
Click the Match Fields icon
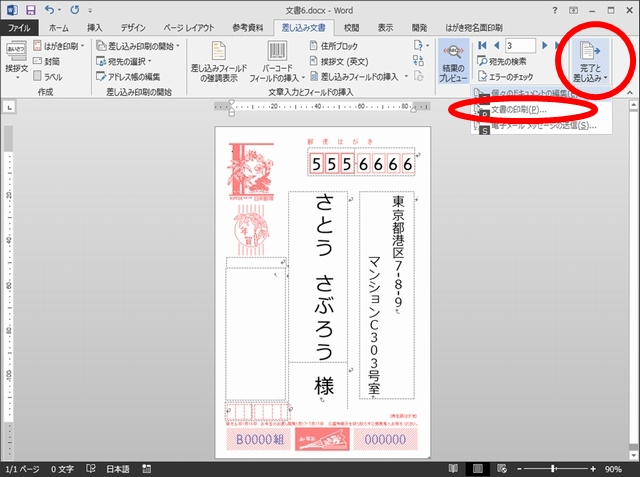pyautogui.click(x=418, y=61)
